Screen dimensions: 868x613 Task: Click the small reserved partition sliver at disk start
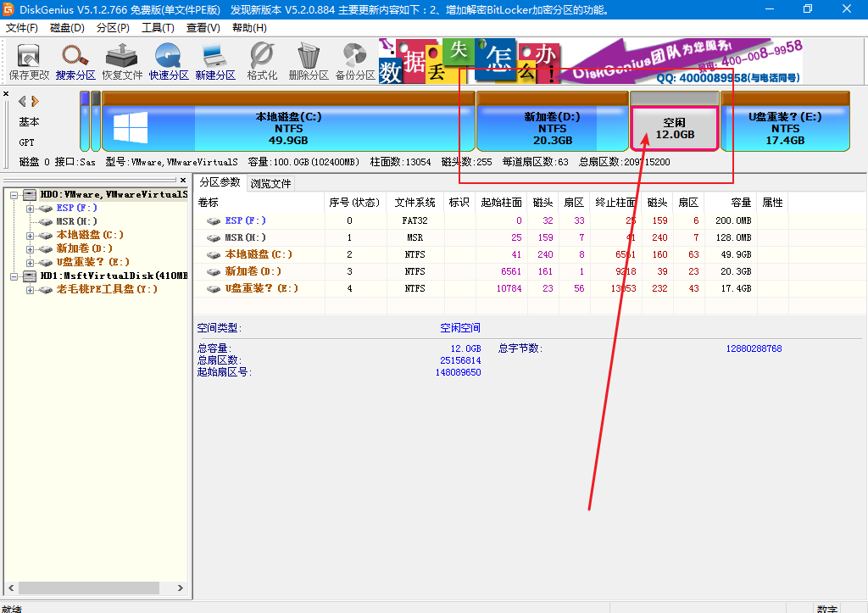pos(85,120)
